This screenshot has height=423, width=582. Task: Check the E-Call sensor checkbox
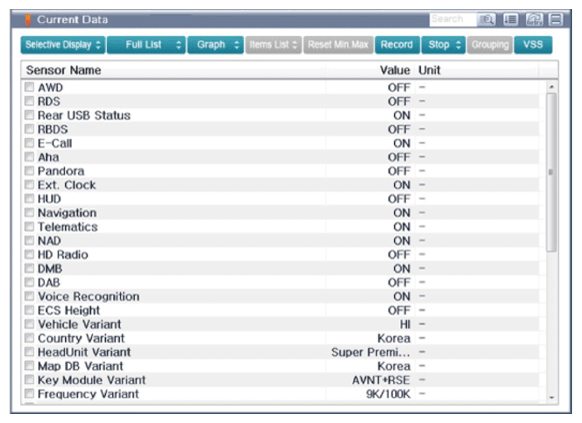29,143
